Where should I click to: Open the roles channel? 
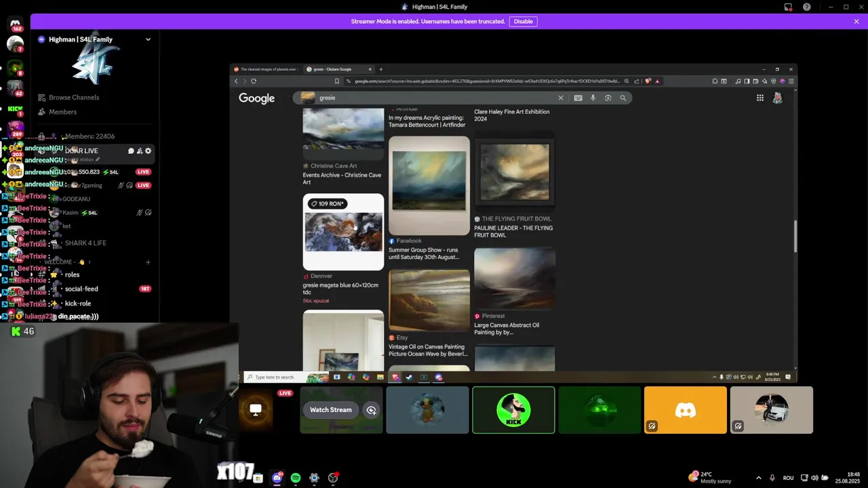point(72,274)
